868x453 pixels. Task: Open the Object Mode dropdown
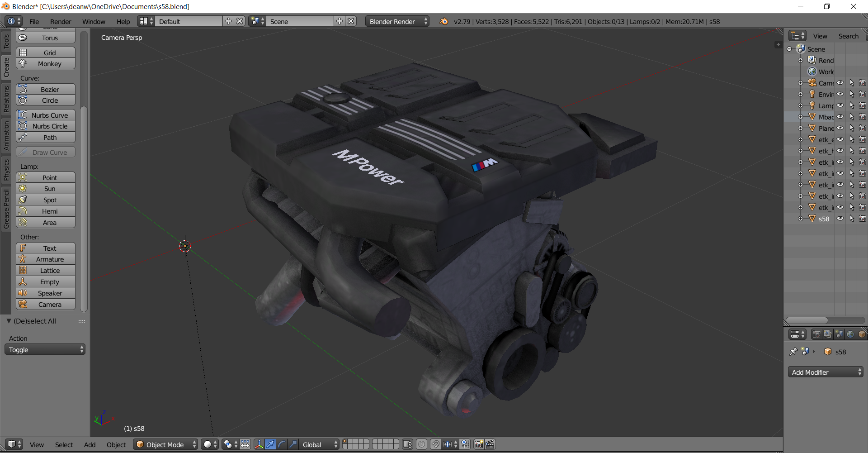(x=165, y=444)
